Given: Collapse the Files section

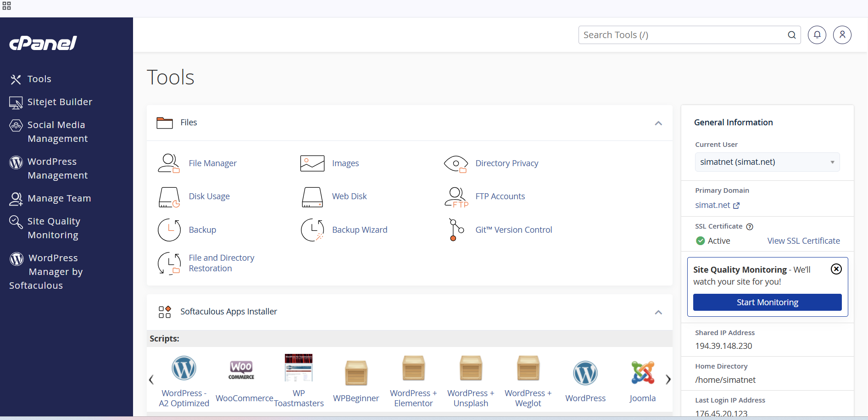Looking at the screenshot, I should [658, 123].
